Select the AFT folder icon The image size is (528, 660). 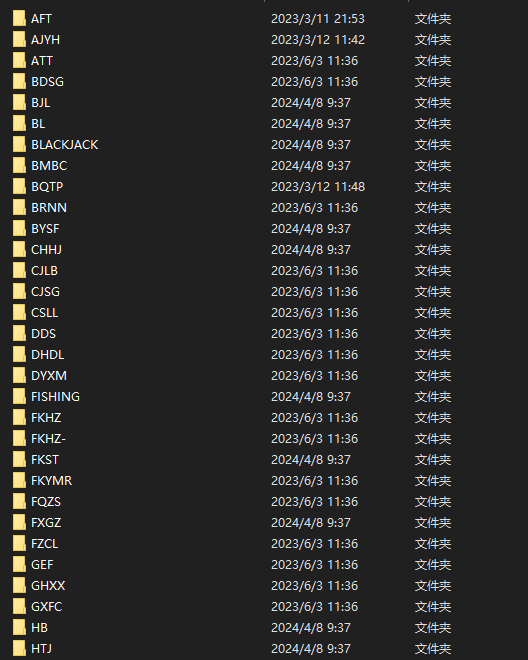tap(19, 19)
